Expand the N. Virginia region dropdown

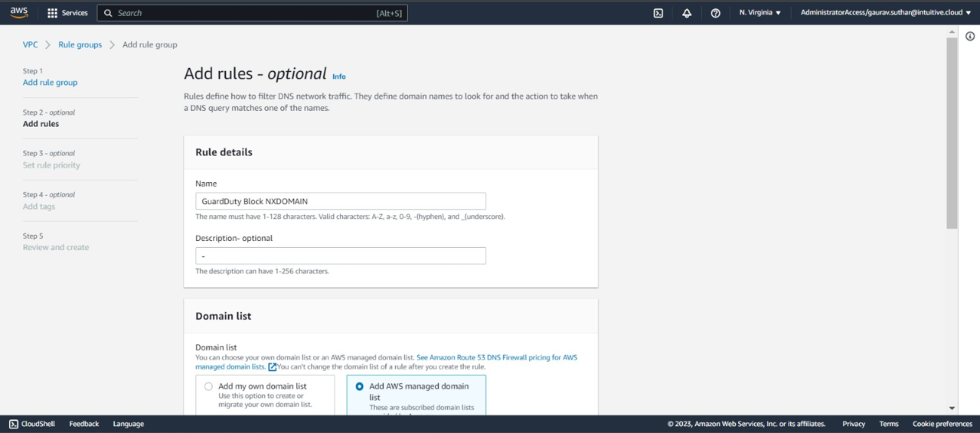759,13
